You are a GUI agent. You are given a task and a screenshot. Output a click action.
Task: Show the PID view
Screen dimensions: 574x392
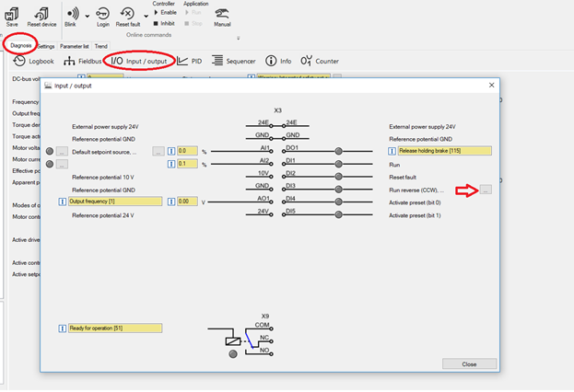coord(190,61)
